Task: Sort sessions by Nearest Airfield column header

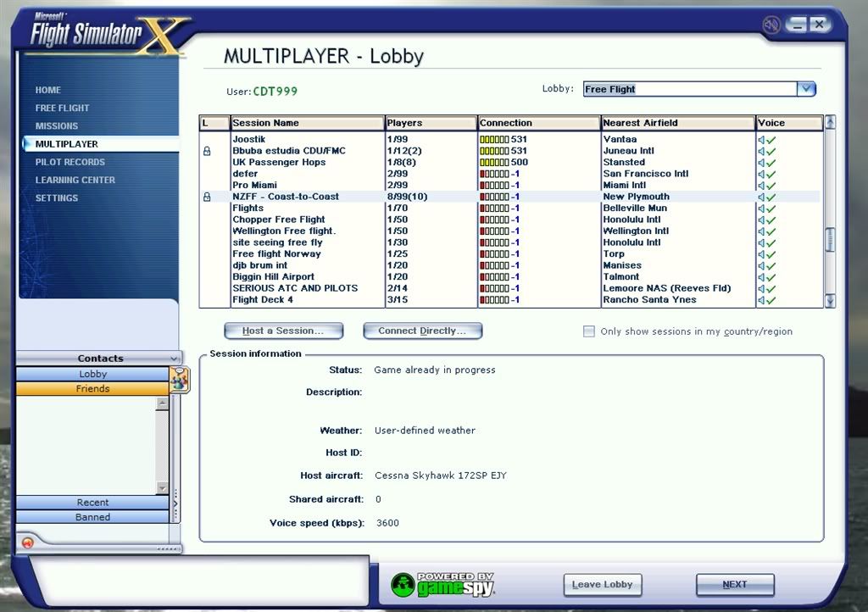Action: (x=677, y=123)
